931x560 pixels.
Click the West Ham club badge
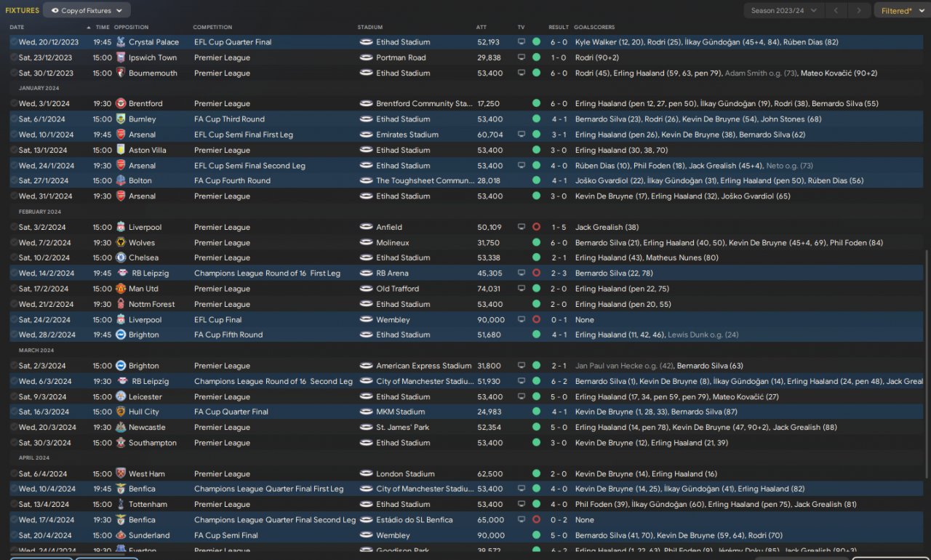[121, 474]
